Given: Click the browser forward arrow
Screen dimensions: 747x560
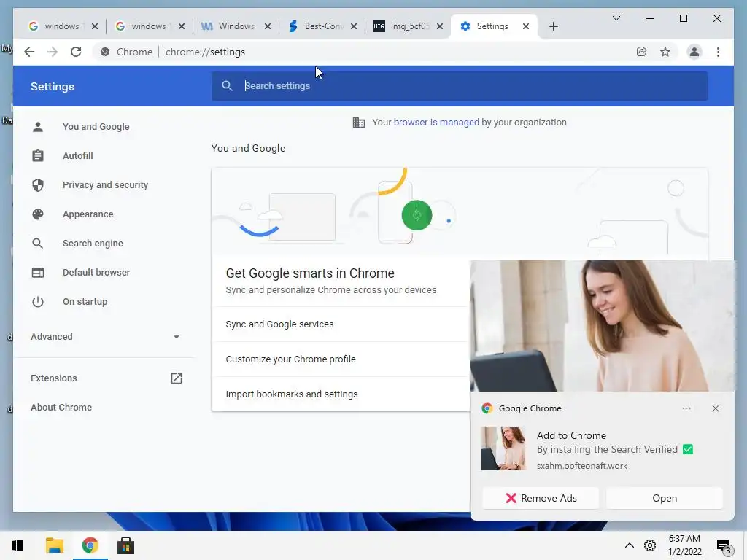Looking at the screenshot, I should 53,52.
